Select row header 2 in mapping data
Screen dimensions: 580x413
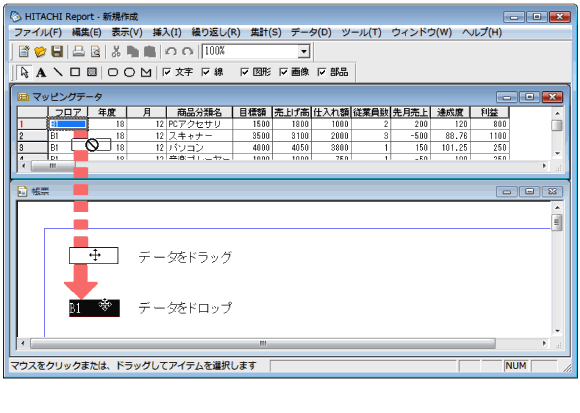tap(33, 136)
